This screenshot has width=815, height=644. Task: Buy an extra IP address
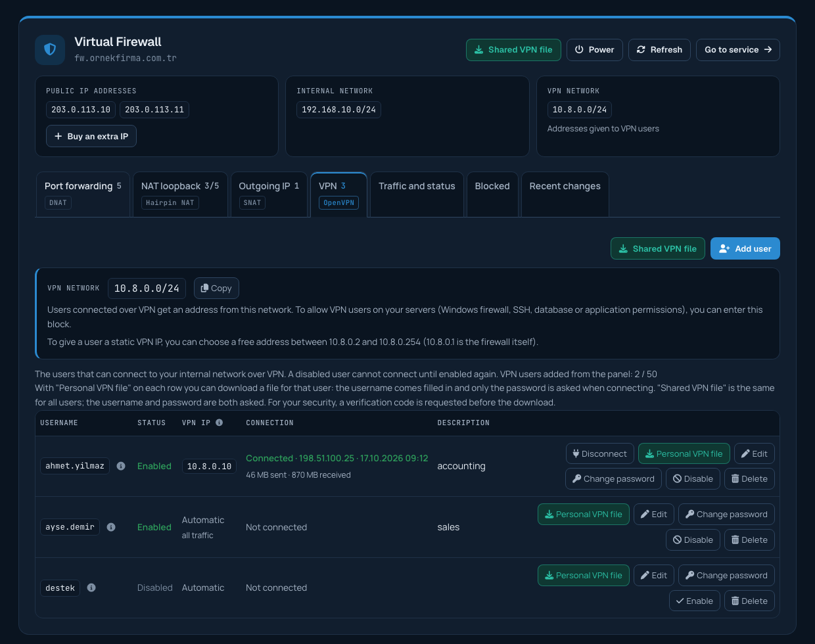(91, 136)
